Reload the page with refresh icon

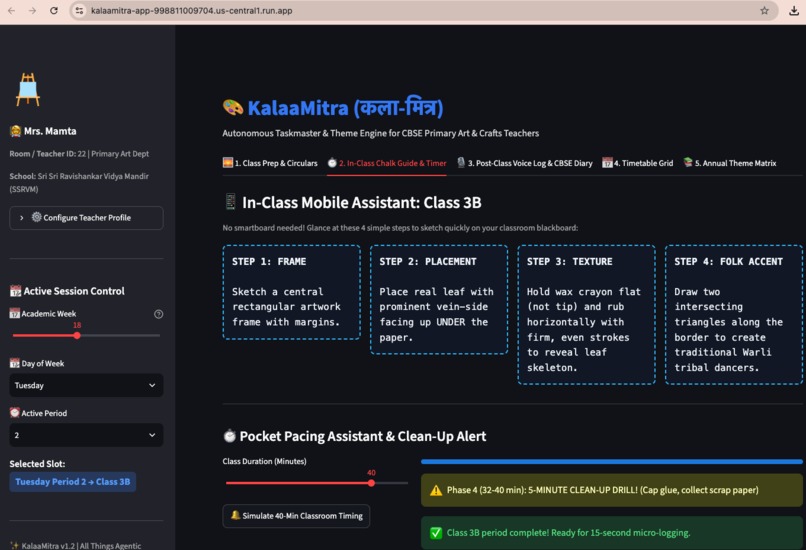tap(53, 11)
